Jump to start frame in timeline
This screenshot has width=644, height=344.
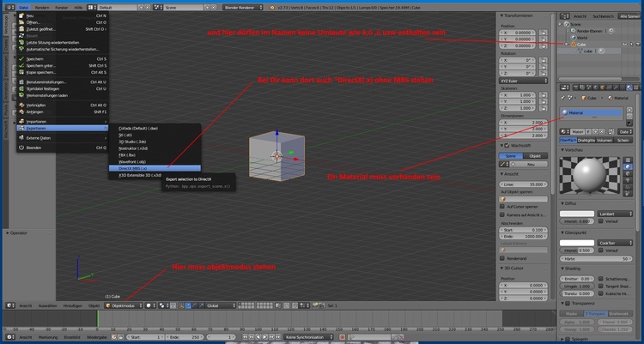(x=245, y=337)
